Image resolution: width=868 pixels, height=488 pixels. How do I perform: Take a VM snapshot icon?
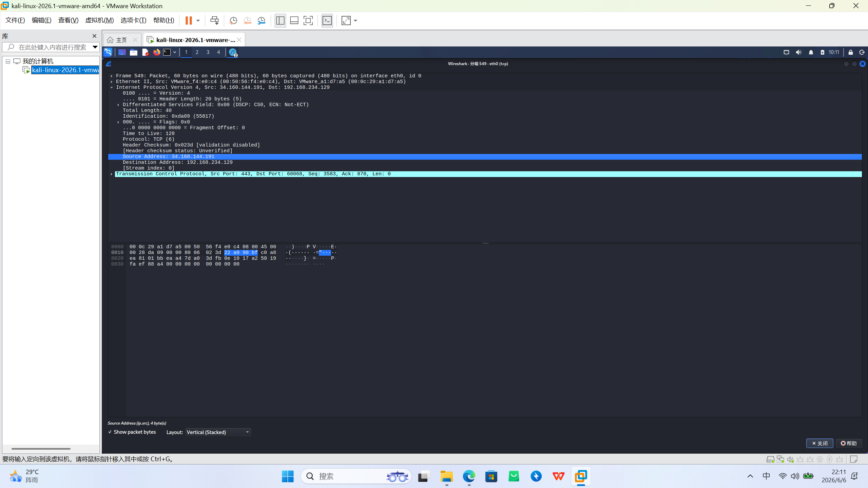tap(233, 20)
